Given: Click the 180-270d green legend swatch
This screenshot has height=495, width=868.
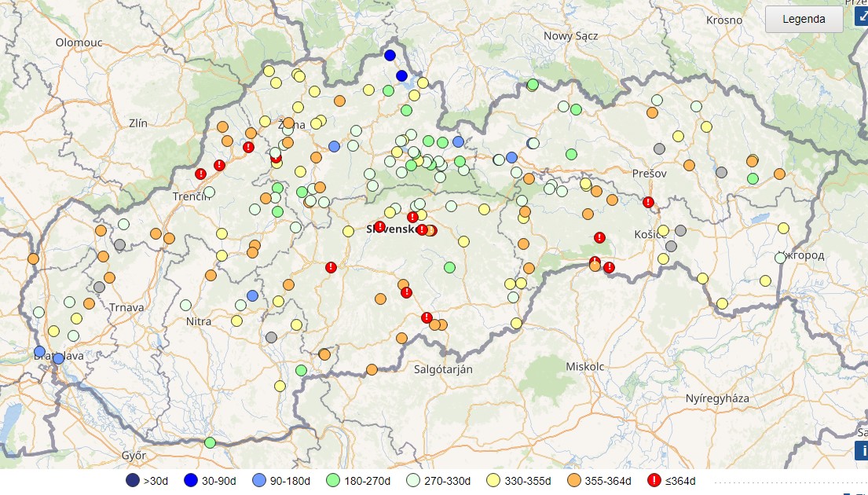Looking at the screenshot, I should click(x=332, y=480).
